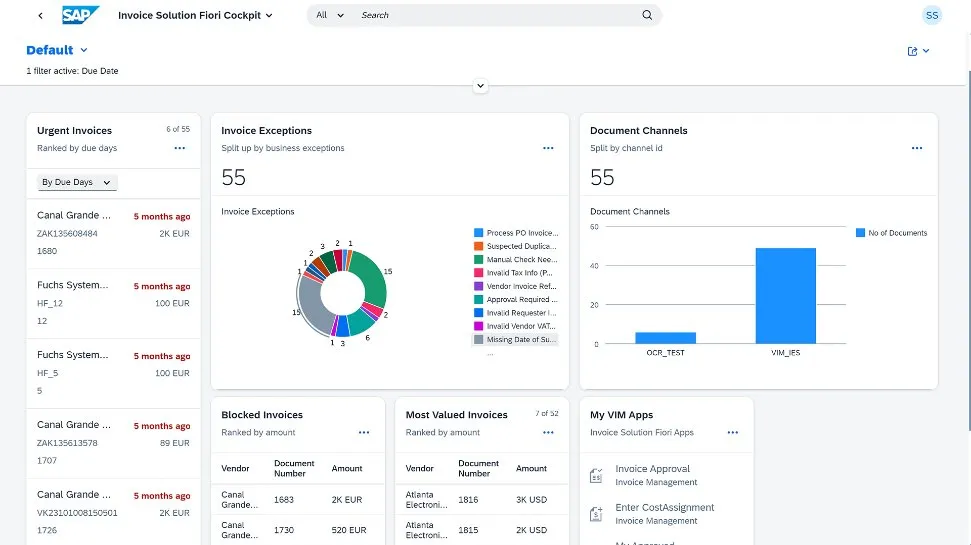971x545 pixels.
Task: Click the SAP logo
Action: (x=78, y=16)
